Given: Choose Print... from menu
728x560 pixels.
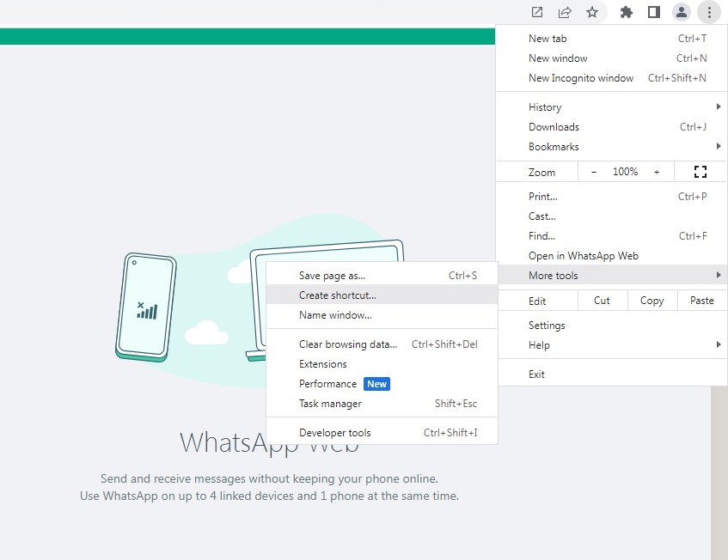Looking at the screenshot, I should tap(612, 196).
